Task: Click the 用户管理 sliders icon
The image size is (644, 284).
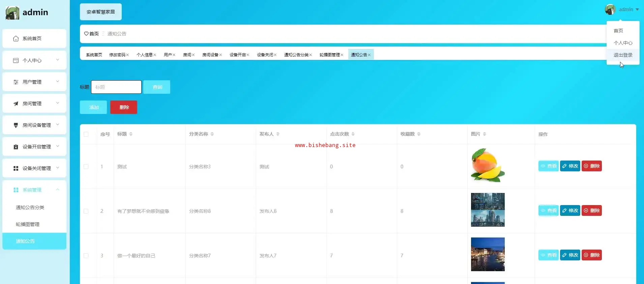Action: [16, 82]
